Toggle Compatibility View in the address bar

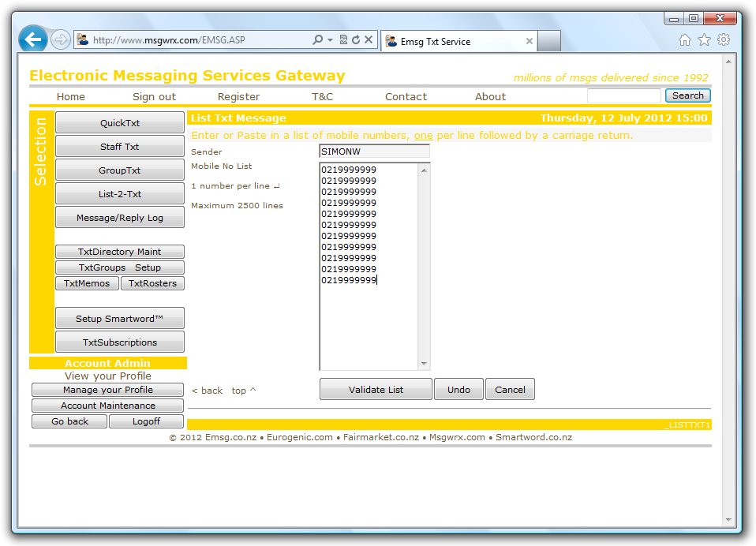[342, 39]
